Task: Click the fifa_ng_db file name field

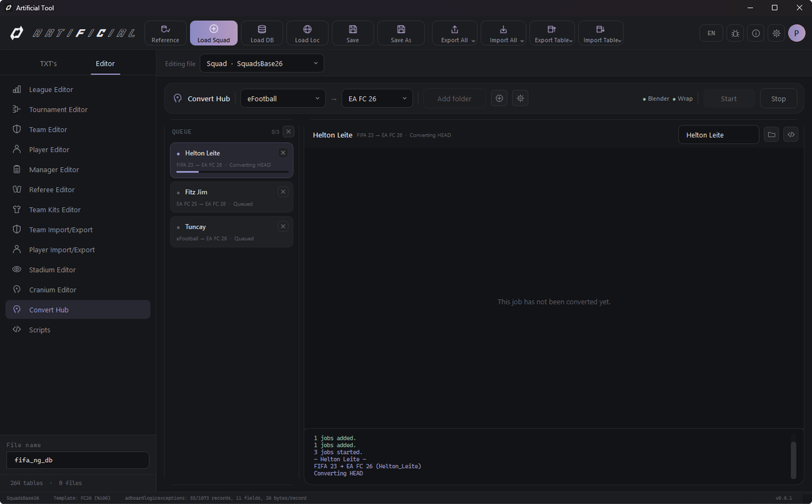Action: [78, 460]
